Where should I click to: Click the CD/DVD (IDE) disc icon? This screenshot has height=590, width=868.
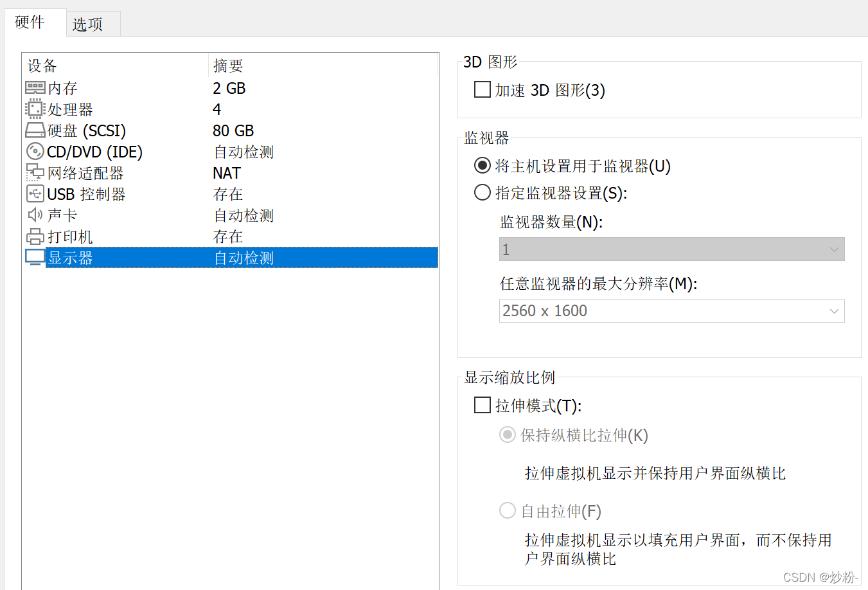(35, 151)
